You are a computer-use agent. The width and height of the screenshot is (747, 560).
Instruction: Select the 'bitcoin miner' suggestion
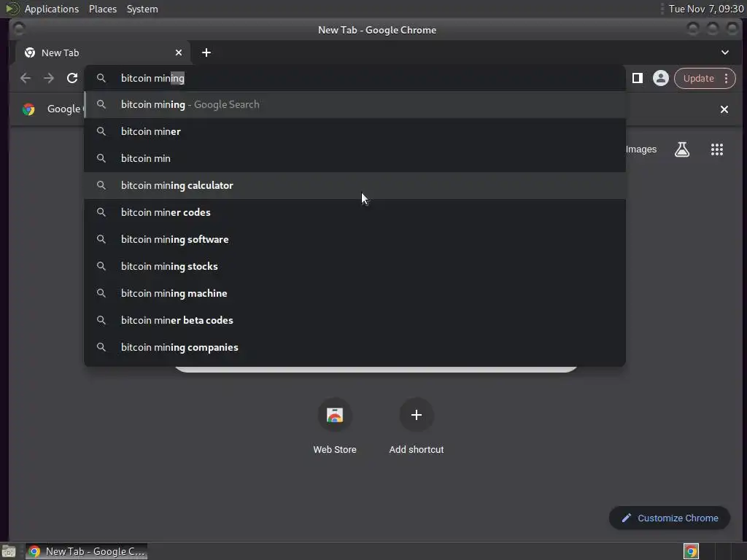pyautogui.click(x=355, y=131)
